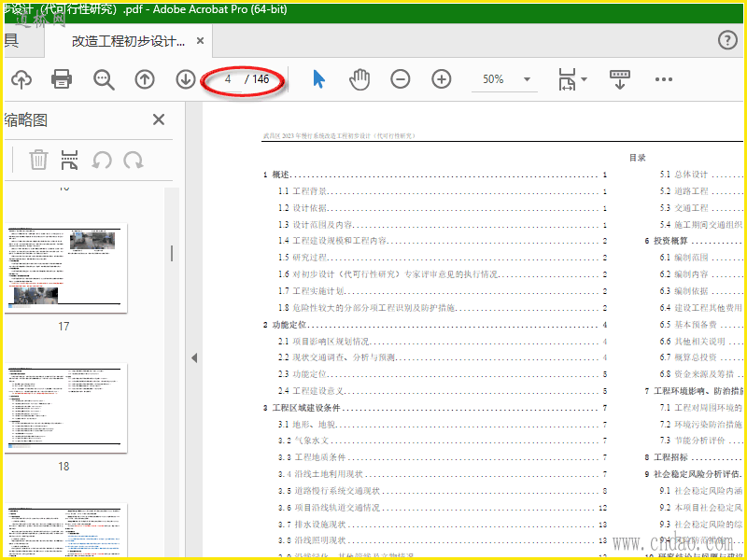Click the scrolling mode keyboard icon
The height and width of the screenshot is (560, 747).
point(619,79)
